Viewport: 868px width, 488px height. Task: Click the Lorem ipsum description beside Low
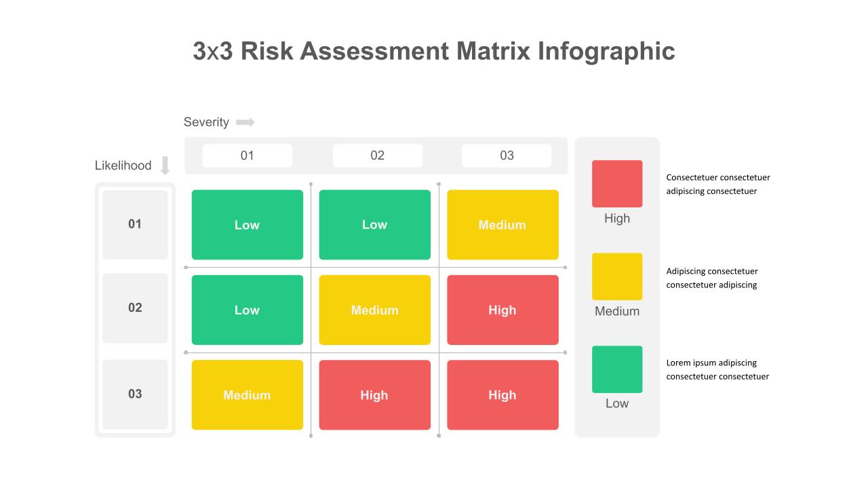pyautogui.click(x=717, y=369)
